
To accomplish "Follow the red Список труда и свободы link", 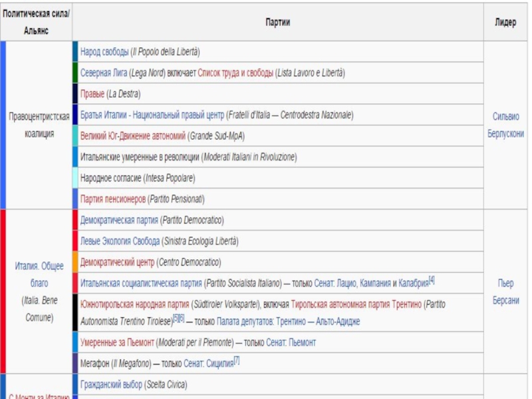I will pos(235,73).
